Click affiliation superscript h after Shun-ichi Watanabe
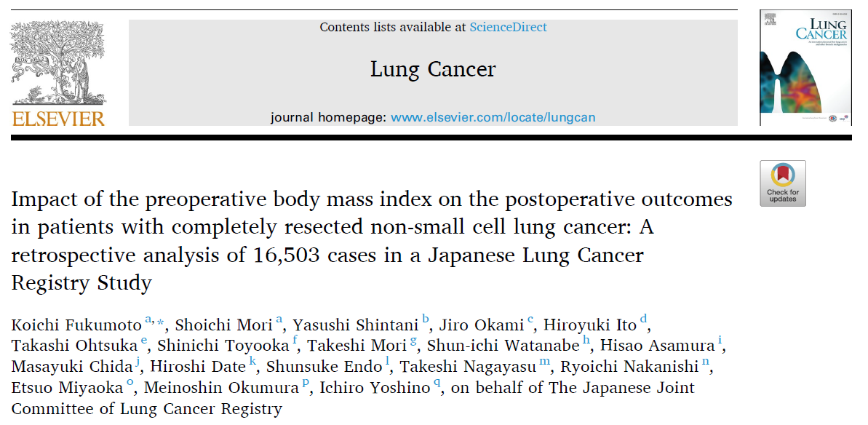868x425 pixels. point(586,340)
